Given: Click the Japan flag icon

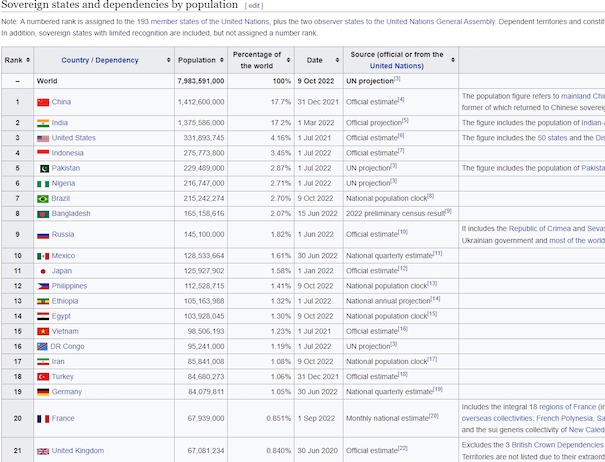Looking at the screenshot, I should [x=43, y=271].
